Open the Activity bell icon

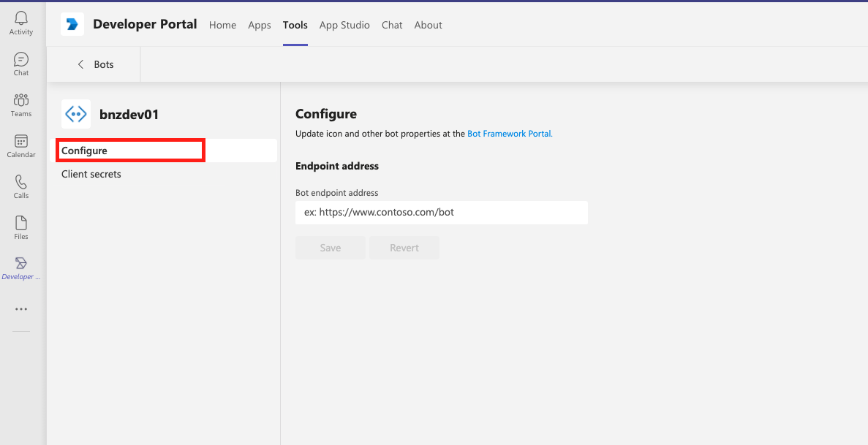tap(21, 18)
